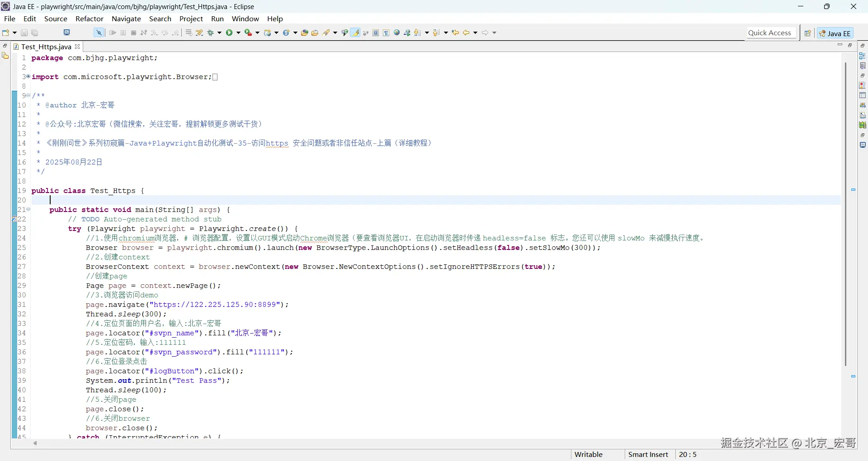The height and width of the screenshot is (461, 868).
Task: Toggle Skip All Breakpoints in toolbar
Action: point(99,33)
